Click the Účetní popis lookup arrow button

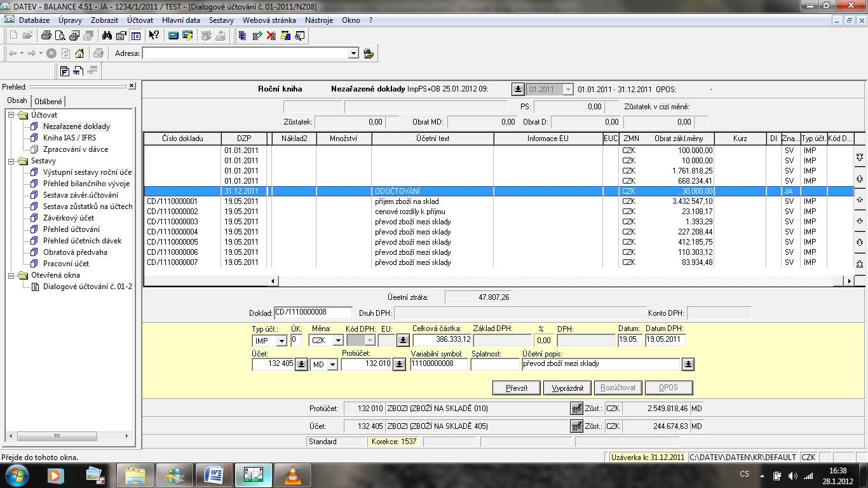click(688, 365)
